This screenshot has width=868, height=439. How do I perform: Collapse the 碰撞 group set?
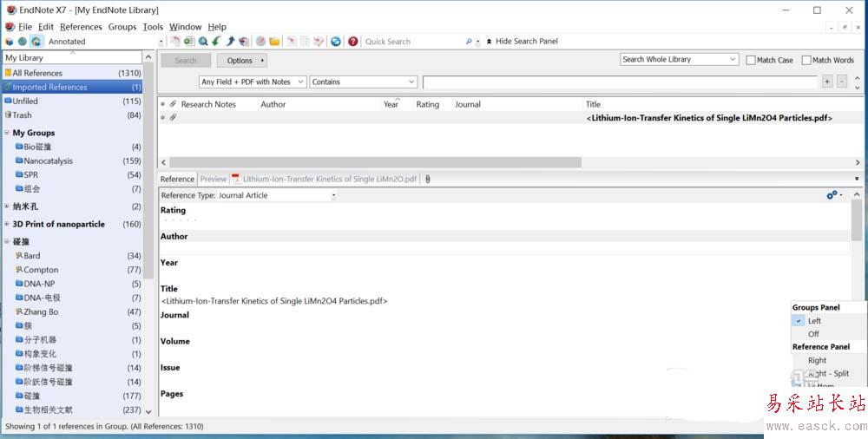tap(7, 241)
